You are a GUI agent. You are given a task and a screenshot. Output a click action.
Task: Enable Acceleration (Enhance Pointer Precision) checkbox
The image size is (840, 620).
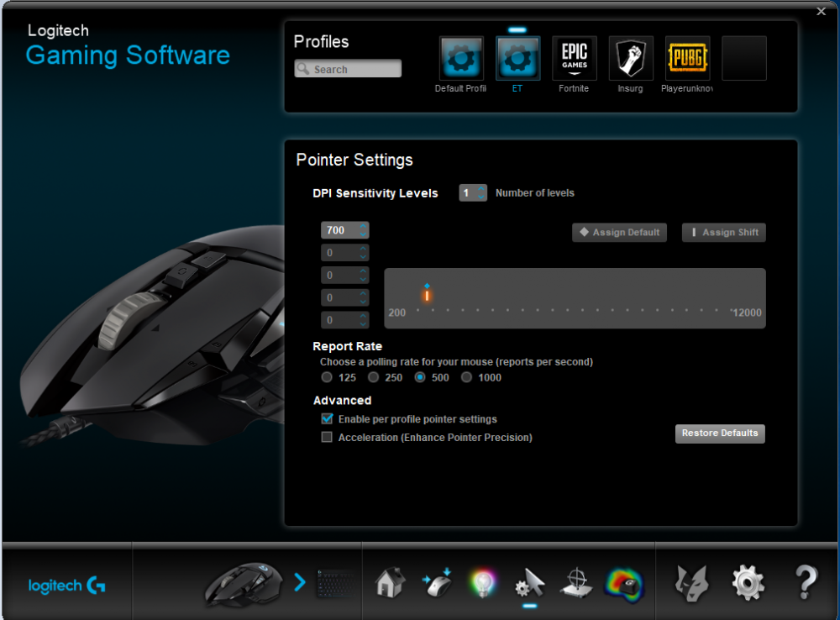pos(327,437)
